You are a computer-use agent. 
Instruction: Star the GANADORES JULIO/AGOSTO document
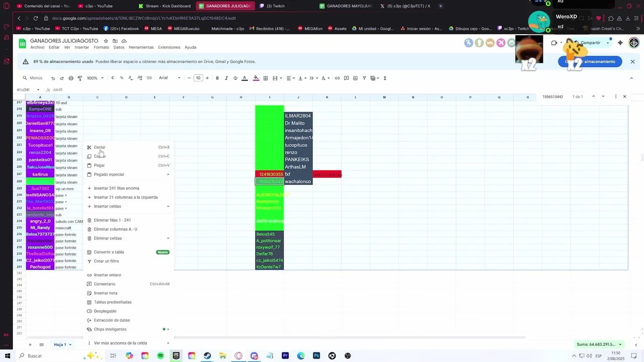pyautogui.click(x=106, y=41)
